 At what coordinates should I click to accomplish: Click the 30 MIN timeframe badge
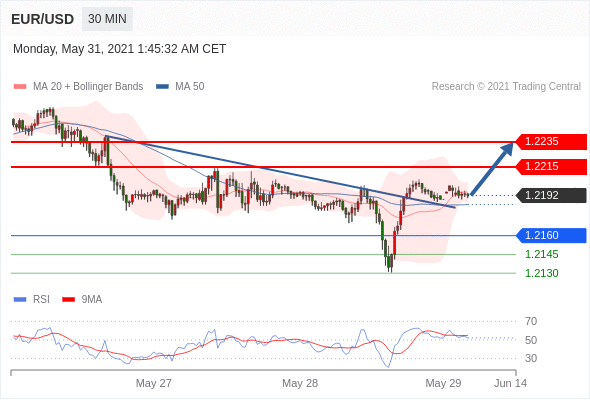[107, 19]
